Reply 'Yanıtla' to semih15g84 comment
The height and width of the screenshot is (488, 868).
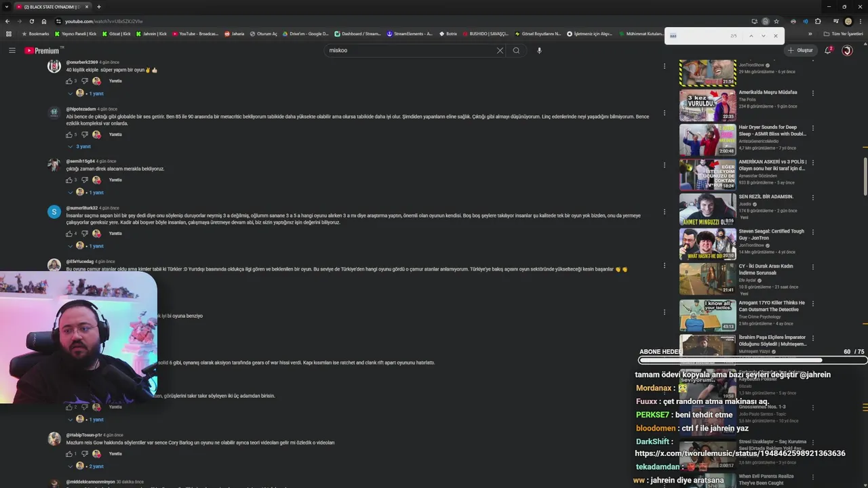tap(115, 180)
